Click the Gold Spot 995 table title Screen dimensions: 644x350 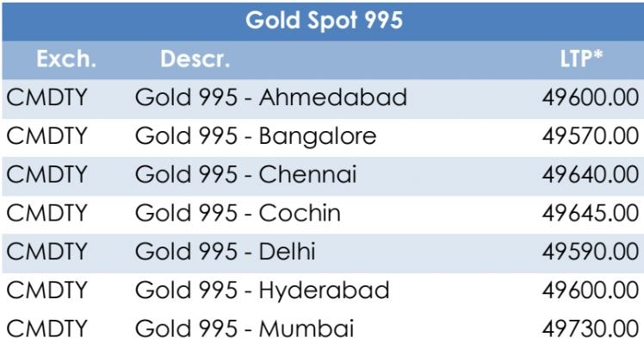point(324,21)
